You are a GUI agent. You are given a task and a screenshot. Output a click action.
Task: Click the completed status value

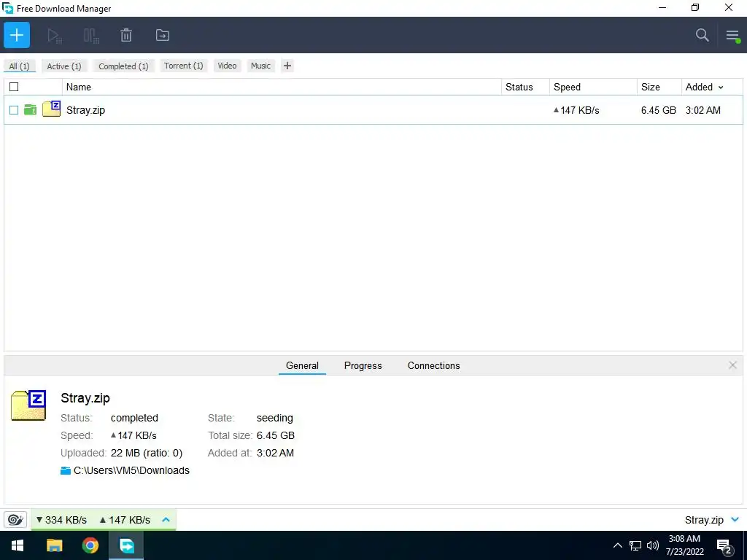point(134,418)
